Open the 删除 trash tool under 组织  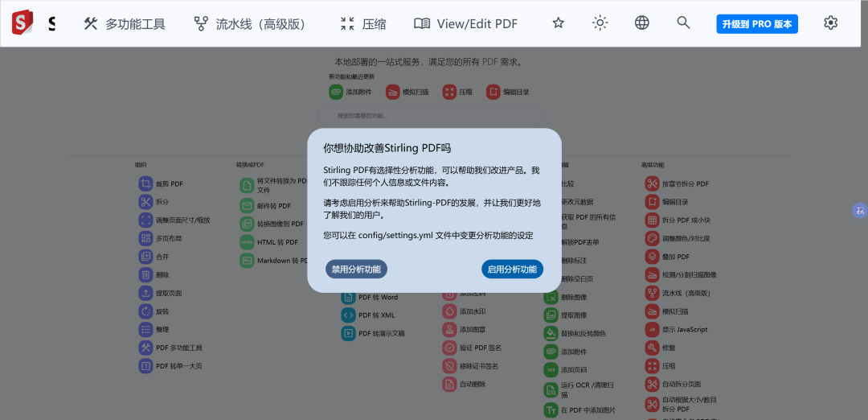click(x=154, y=275)
